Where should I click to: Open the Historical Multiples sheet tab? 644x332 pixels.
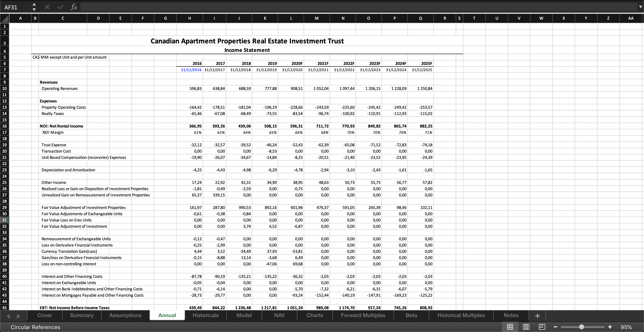461,315
